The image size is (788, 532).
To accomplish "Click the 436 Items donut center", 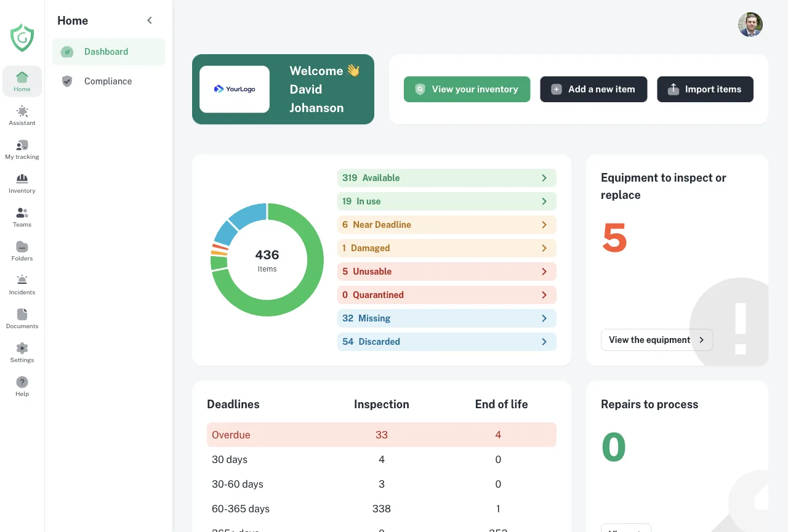I will pyautogui.click(x=267, y=260).
